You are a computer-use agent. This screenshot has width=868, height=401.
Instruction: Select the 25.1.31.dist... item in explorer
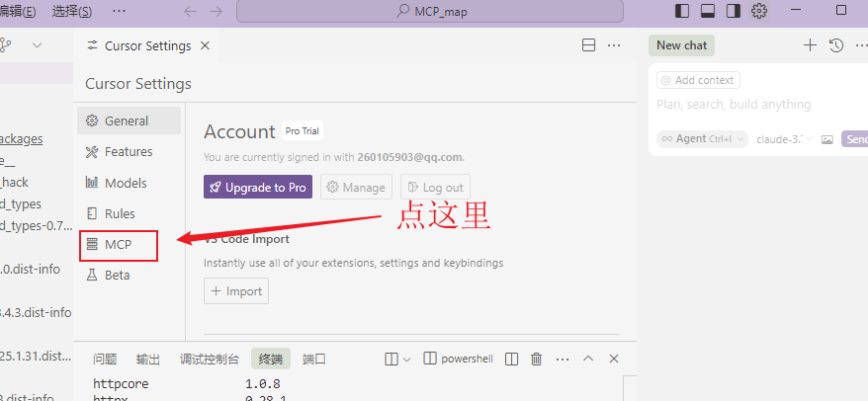(36, 356)
